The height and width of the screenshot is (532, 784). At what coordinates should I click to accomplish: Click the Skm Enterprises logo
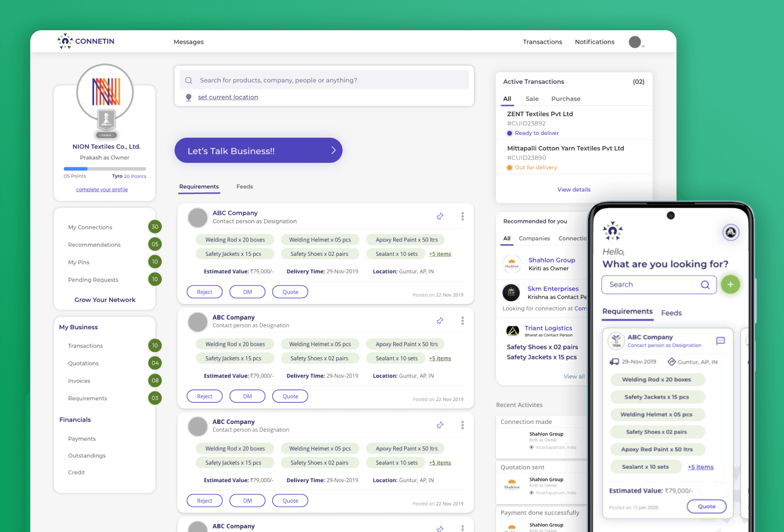[511, 292]
